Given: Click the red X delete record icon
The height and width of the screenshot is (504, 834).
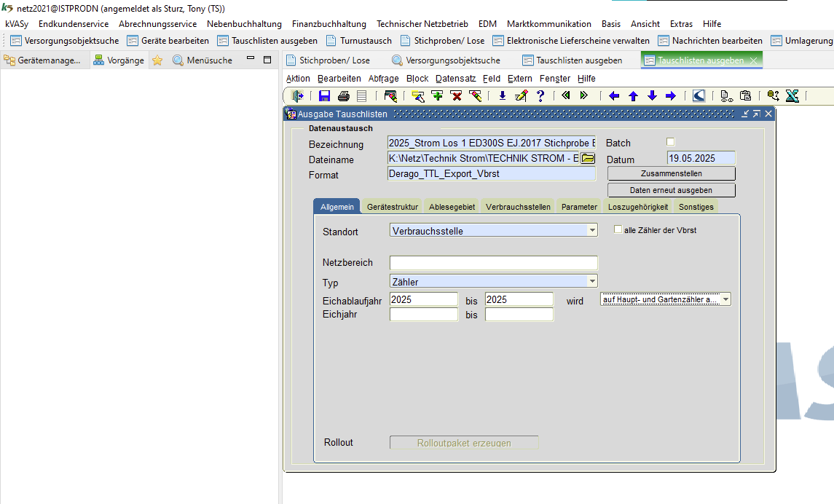Looking at the screenshot, I should click(456, 95).
